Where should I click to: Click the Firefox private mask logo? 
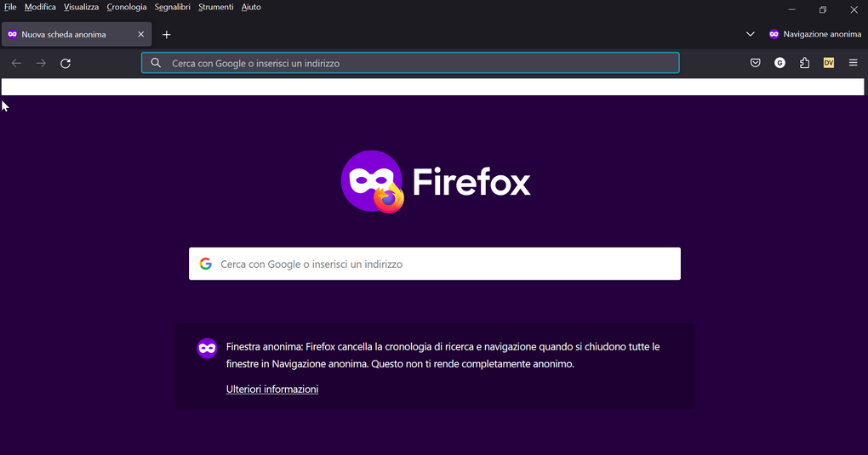372,181
